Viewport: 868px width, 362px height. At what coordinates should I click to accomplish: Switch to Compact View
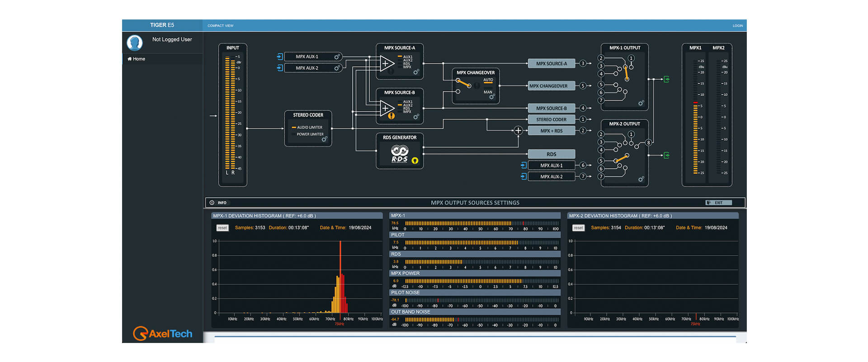click(x=221, y=26)
